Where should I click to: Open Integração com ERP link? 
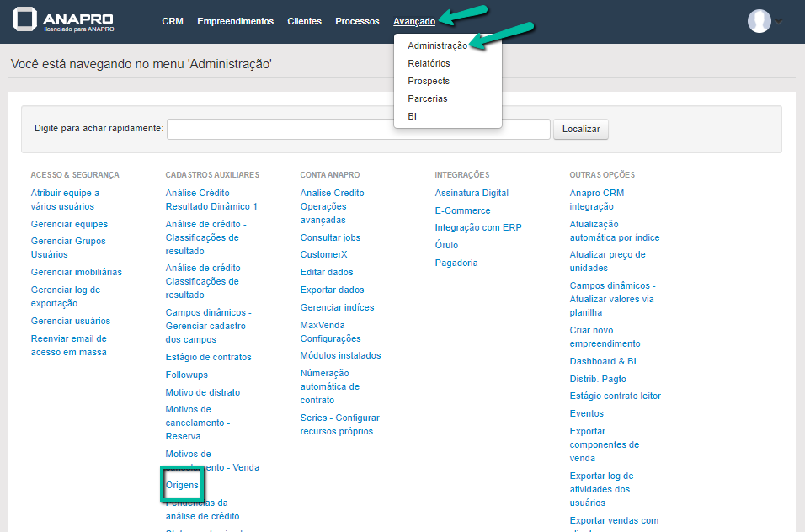pyautogui.click(x=478, y=227)
